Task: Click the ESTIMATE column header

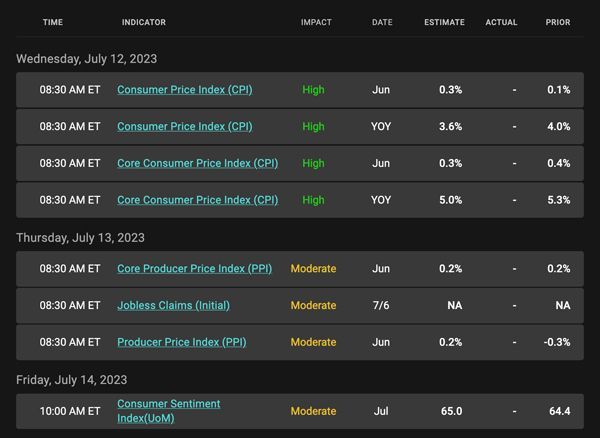Action: (x=444, y=22)
